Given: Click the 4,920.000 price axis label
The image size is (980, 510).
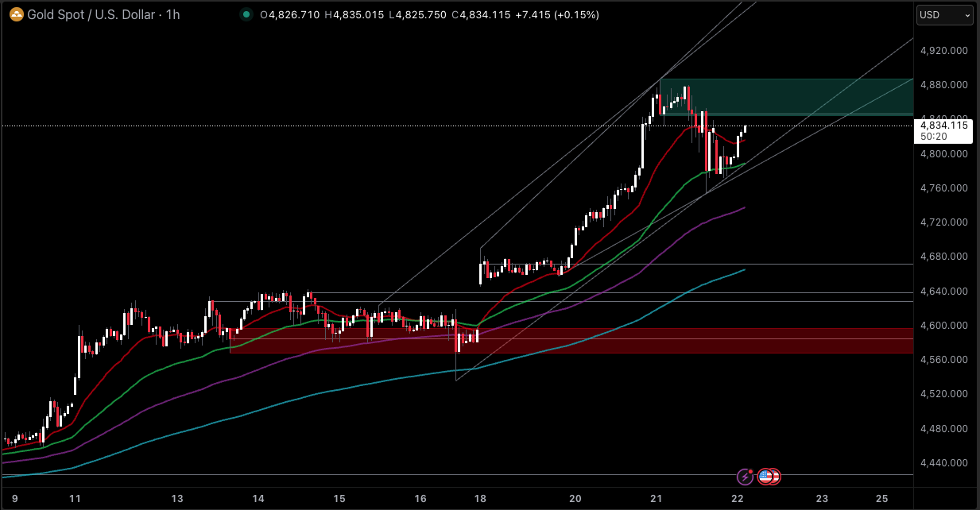Looking at the screenshot, I should [943, 51].
